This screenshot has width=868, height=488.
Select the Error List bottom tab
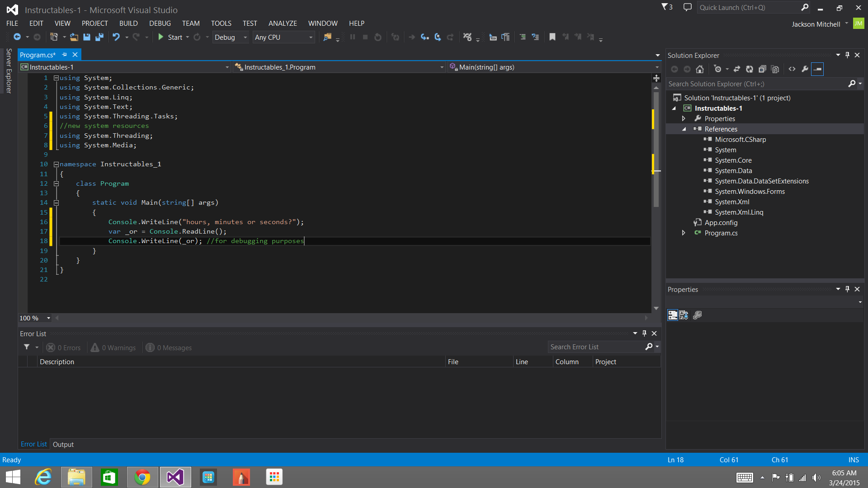click(x=33, y=444)
